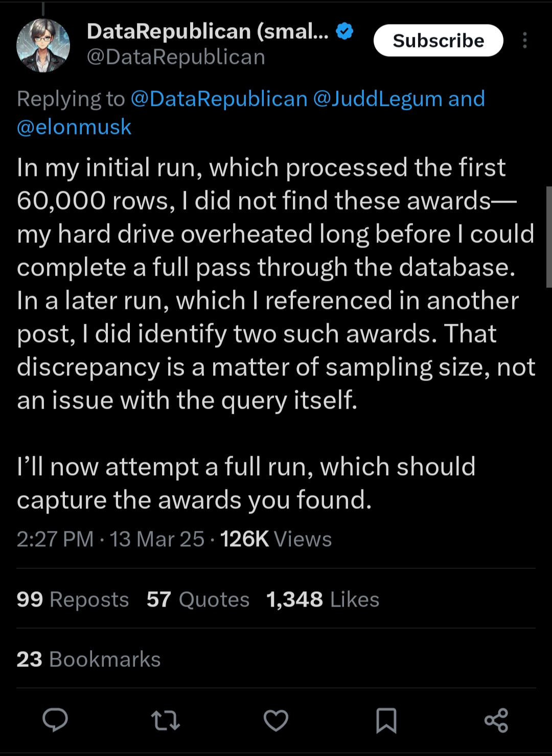The height and width of the screenshot is (756, 552).
Task: Open the share options icon
Action: pyautogui.click(x=496, y=720)
